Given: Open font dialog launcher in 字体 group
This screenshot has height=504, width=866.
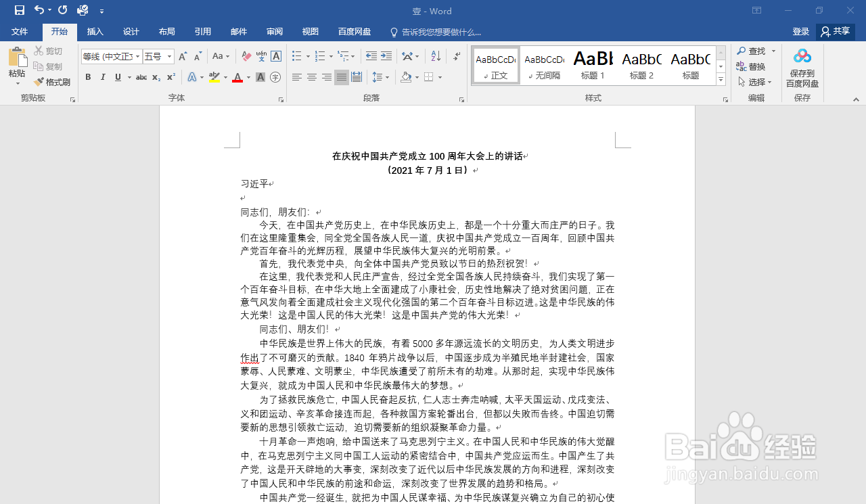Looking at the screenshot, I should pos(281,99).
